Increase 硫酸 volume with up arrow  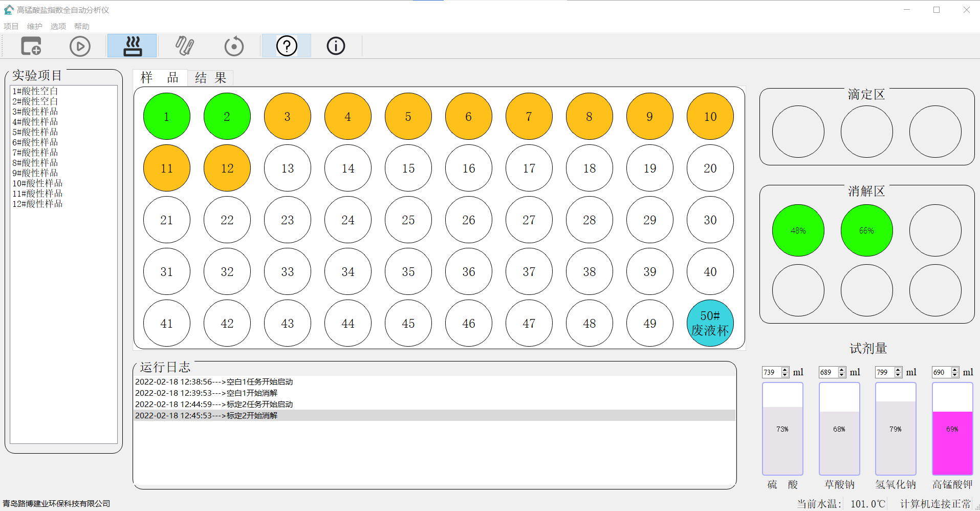(785, 370)
